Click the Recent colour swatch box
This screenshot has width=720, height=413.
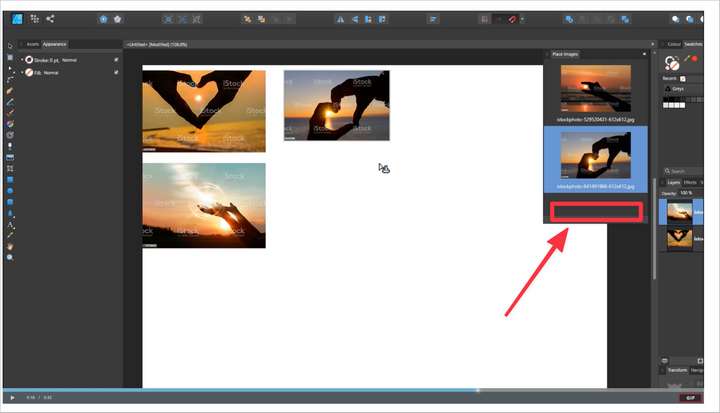click(683, 79)
